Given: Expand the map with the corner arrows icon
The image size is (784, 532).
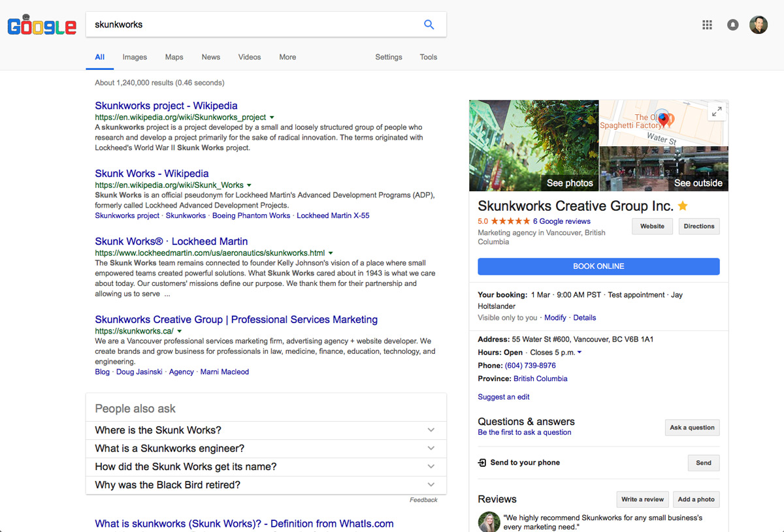Looking at the screenshot, I should [717, 112].
